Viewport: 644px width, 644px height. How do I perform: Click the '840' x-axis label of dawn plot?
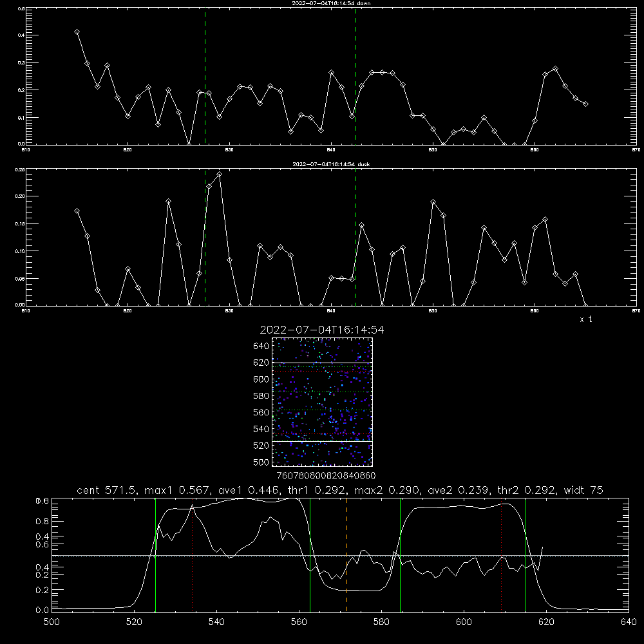[331, 150]
